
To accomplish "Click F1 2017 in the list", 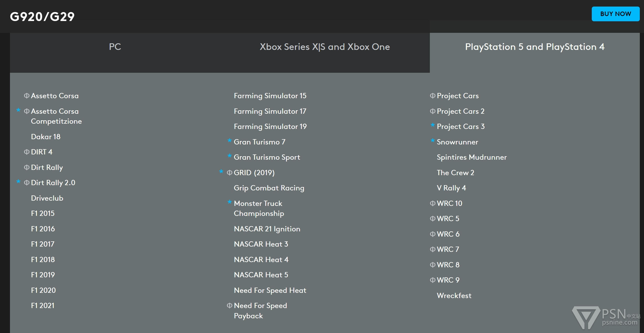I will pyautogui.click(x=43, y=244).
